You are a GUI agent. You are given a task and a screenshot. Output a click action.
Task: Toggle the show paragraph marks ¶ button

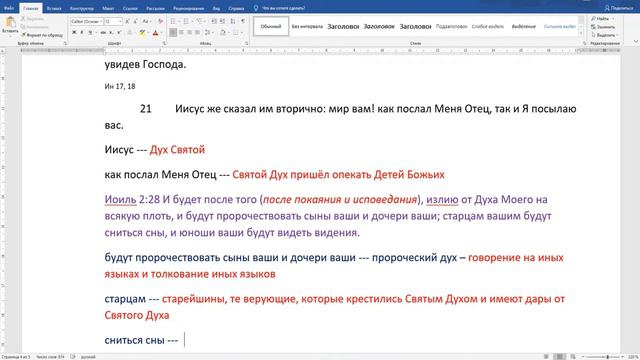pos(242,21)
